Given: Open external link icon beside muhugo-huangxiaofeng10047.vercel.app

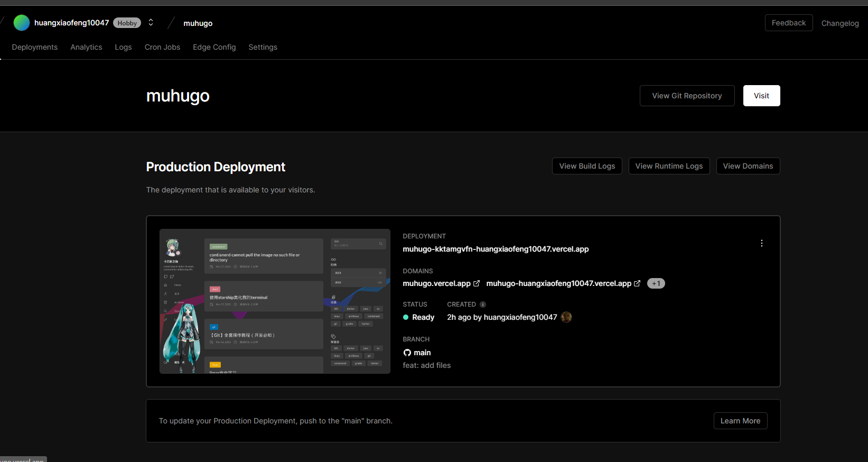Looking at the screenshot, I should pyautogui.click(x=637, y=283).
